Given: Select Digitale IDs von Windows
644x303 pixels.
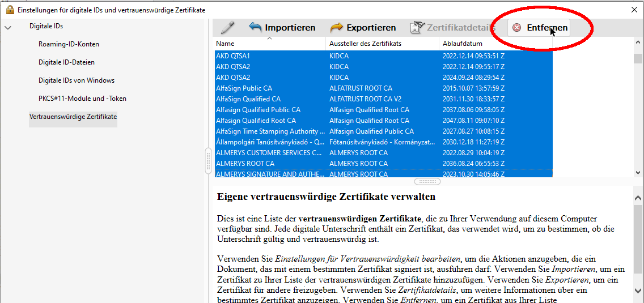Looking at the screenshot, I should point(77,80).
